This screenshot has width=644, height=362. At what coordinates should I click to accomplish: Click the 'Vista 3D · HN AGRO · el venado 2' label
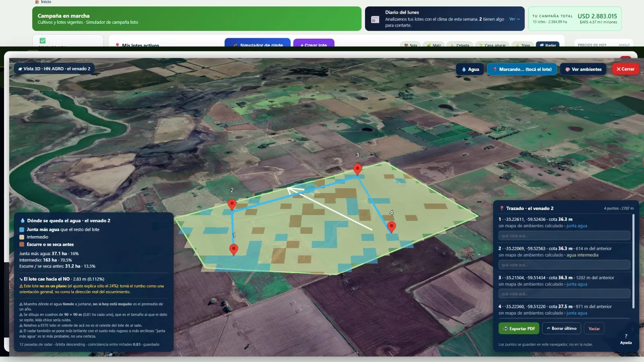pyautogui.click(x=54, y=69)
